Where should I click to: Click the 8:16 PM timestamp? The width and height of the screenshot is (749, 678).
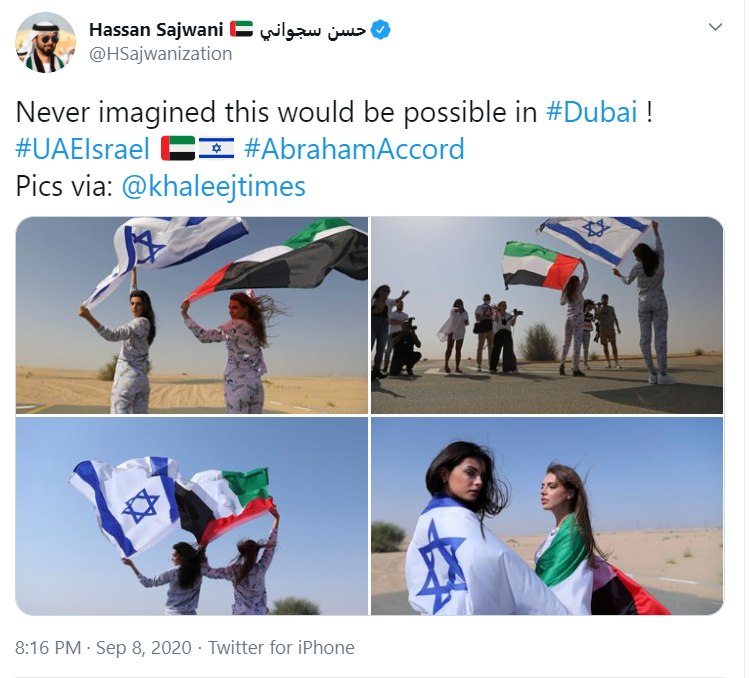48,648
